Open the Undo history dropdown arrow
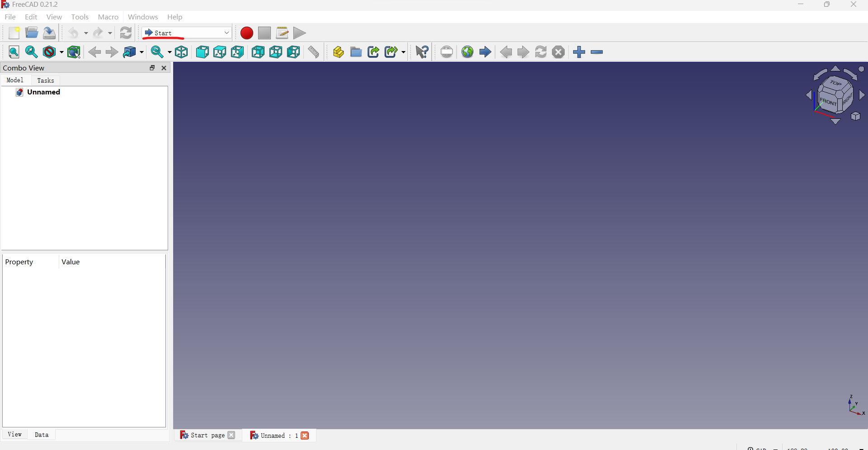868x450 pixels. click(x=86, y=33)
